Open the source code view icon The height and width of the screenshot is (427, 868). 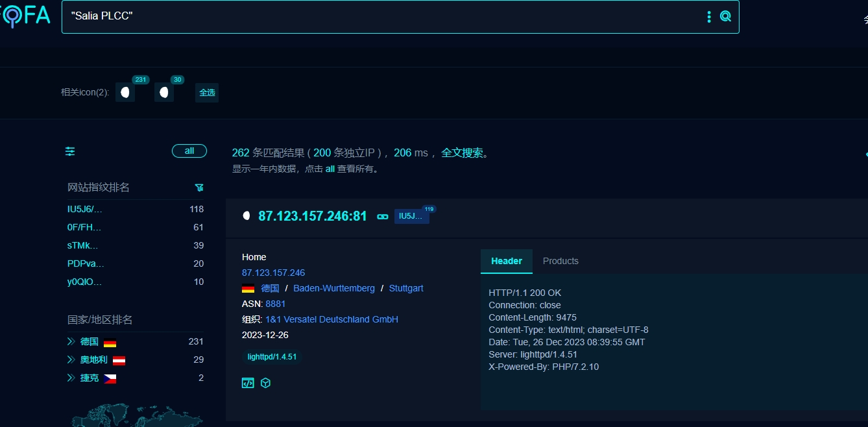(248, 383)
